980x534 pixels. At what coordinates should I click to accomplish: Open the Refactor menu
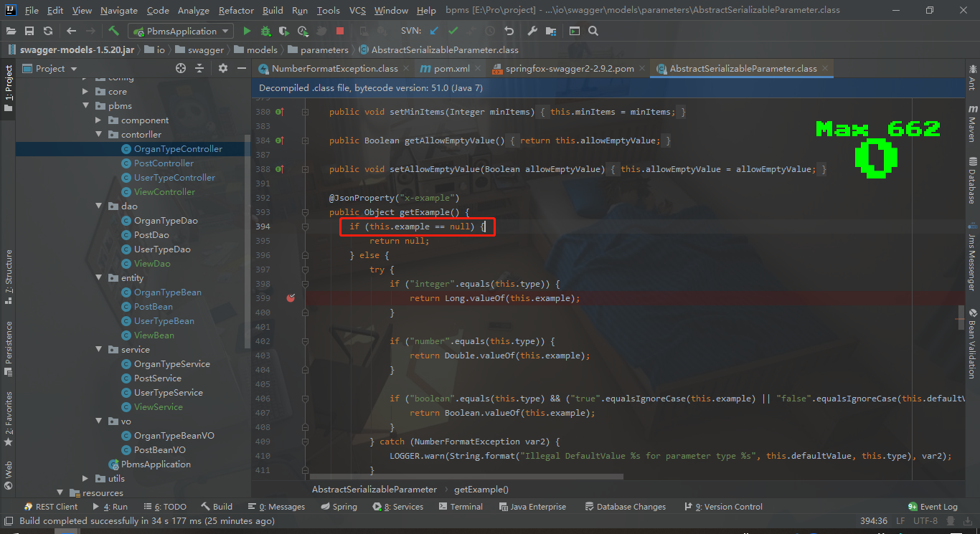point(236,11)
